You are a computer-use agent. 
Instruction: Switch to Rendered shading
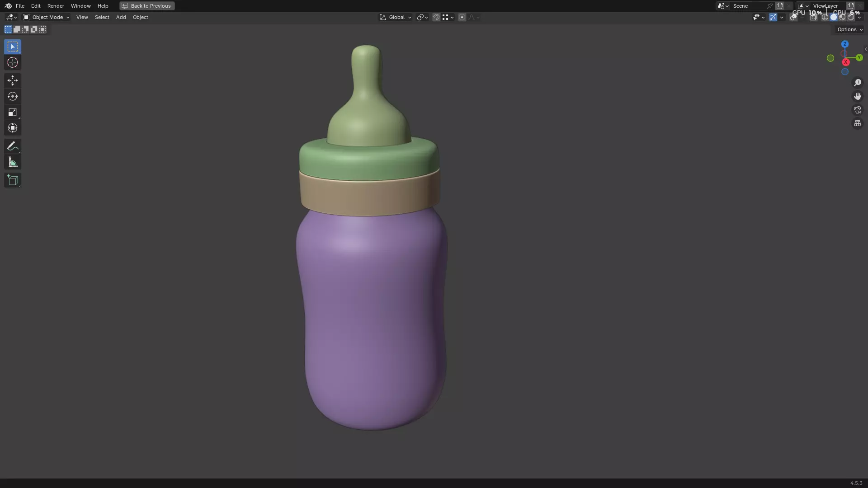[x=851, y=17]
